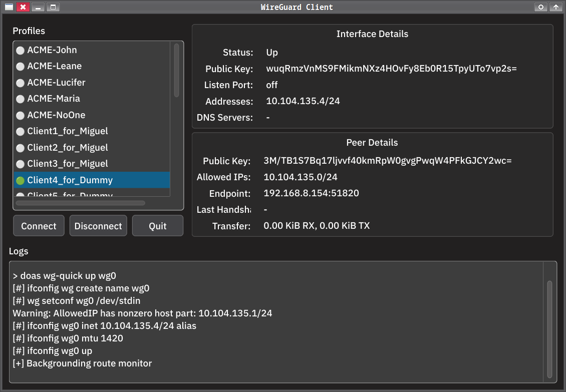Click the log line "ifconfig wg0 inet 10.104.135.4/24 alias"
This screenshot has height=392, width=566.
click(x=104, y=326)
